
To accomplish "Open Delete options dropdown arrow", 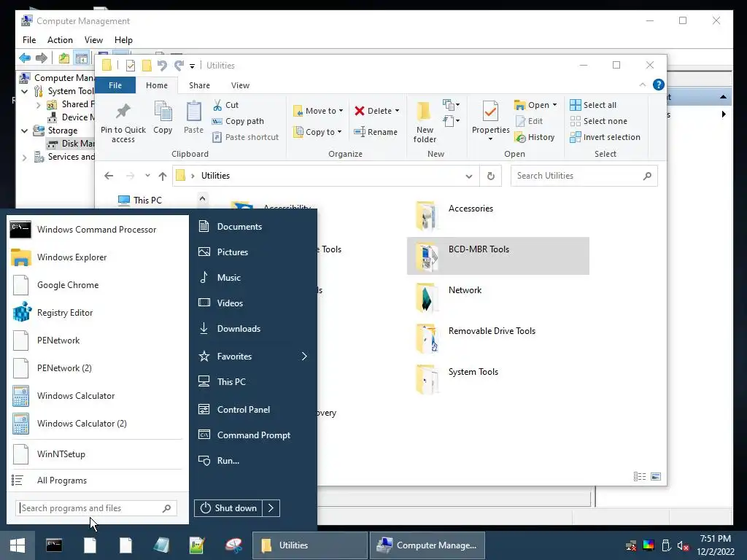I will (397, 111).
